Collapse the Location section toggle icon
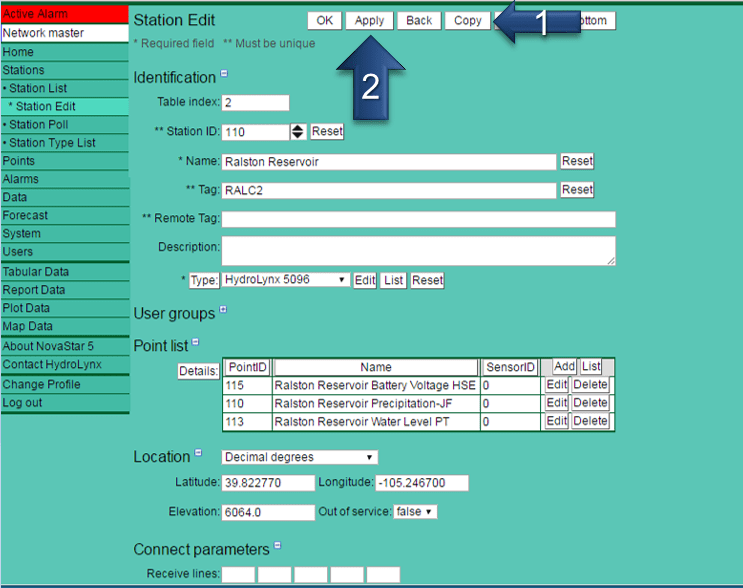 tap(198, 453)
